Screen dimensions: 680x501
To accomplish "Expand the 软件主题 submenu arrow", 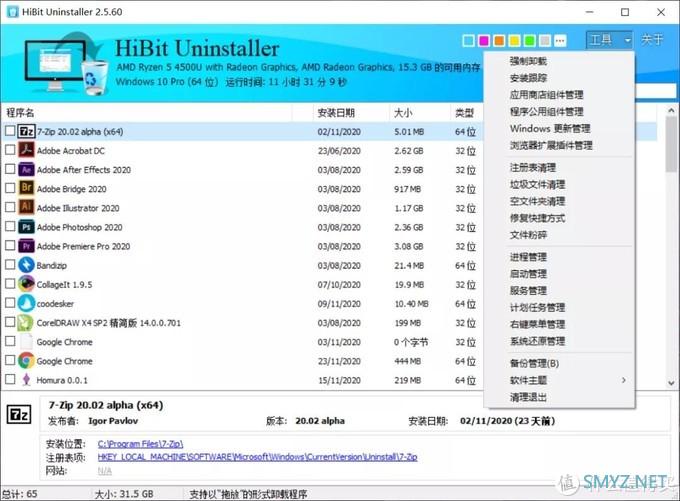I will point(624,380).
